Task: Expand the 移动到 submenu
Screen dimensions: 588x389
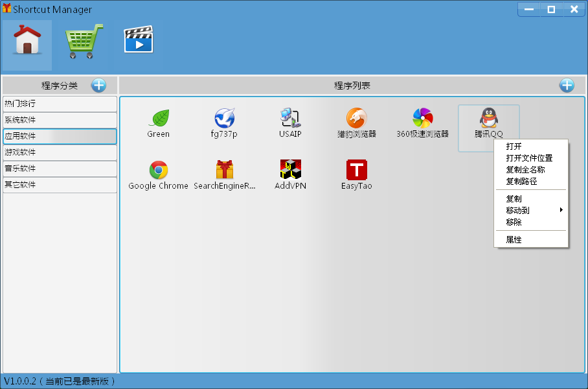Action: [x=531, y=210]
